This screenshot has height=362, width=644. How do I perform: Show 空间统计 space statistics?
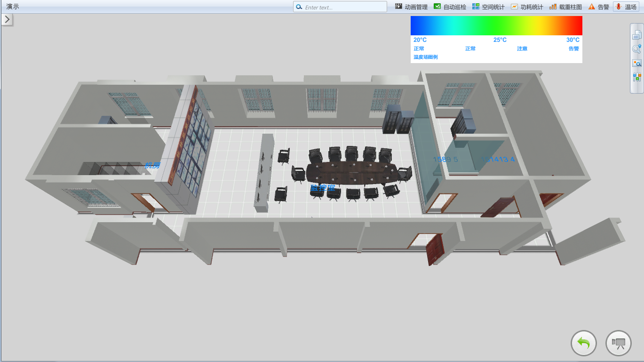point(488,7)
